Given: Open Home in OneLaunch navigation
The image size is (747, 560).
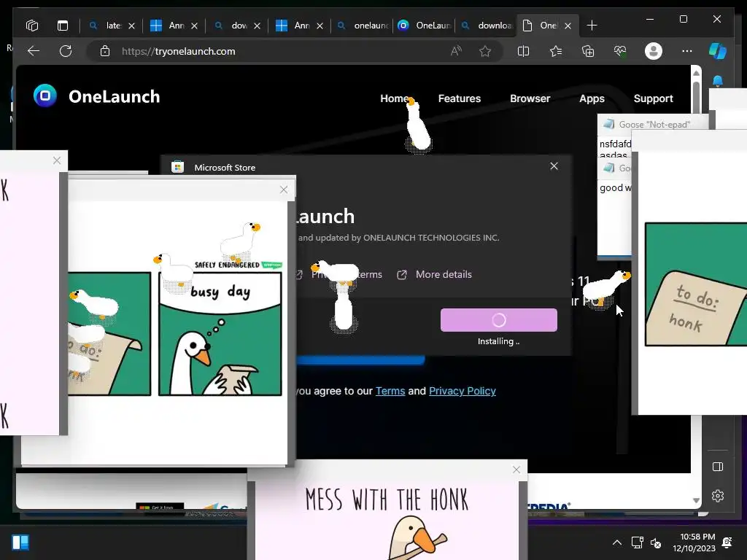Looking at the screenshot, I should tap(394, 98).
